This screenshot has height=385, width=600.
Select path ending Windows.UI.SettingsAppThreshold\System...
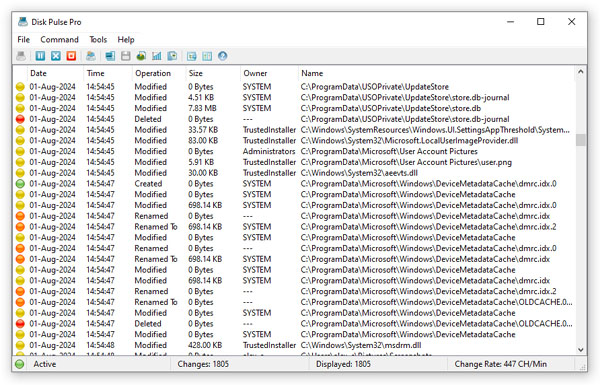tap(435, 130)
